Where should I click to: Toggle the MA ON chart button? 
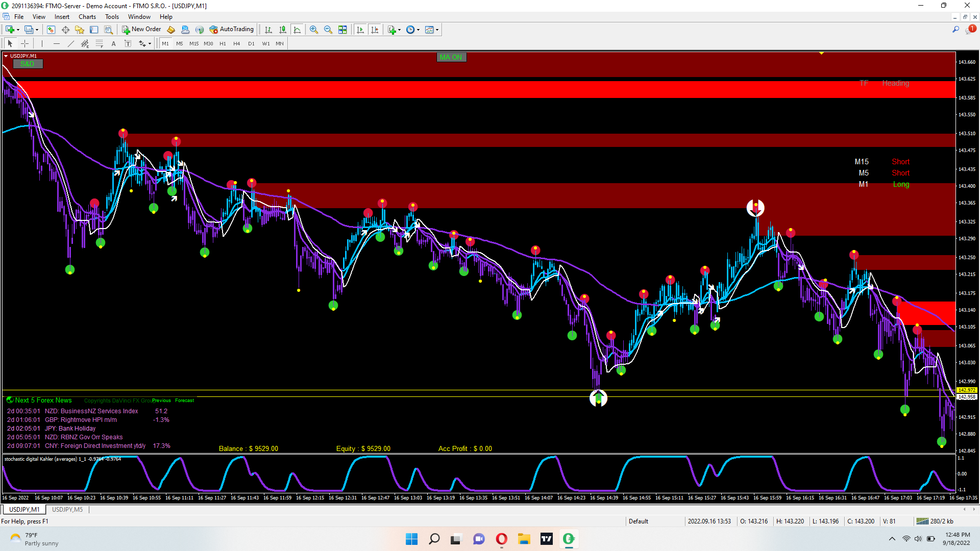pos(451,57)
